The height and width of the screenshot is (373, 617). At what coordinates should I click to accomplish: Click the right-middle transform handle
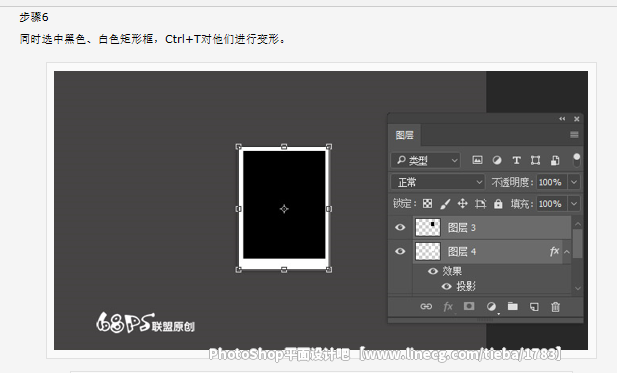point(329,209)
